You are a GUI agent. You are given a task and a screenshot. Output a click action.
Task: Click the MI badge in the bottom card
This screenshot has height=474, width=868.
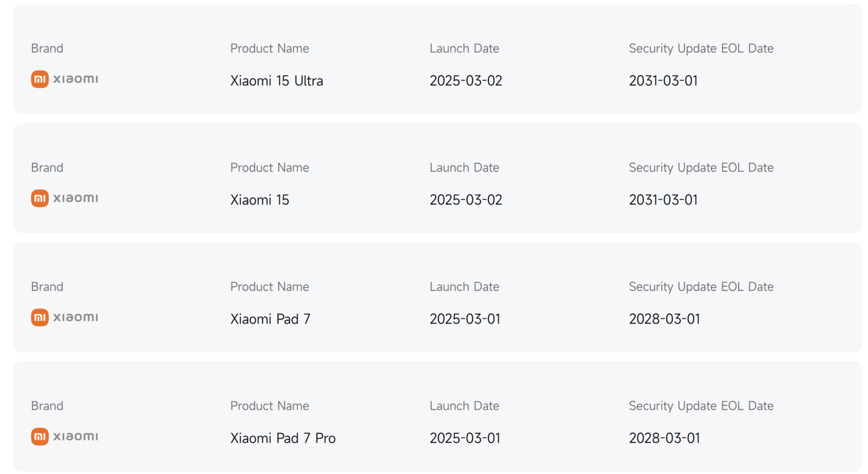[39, 436]
